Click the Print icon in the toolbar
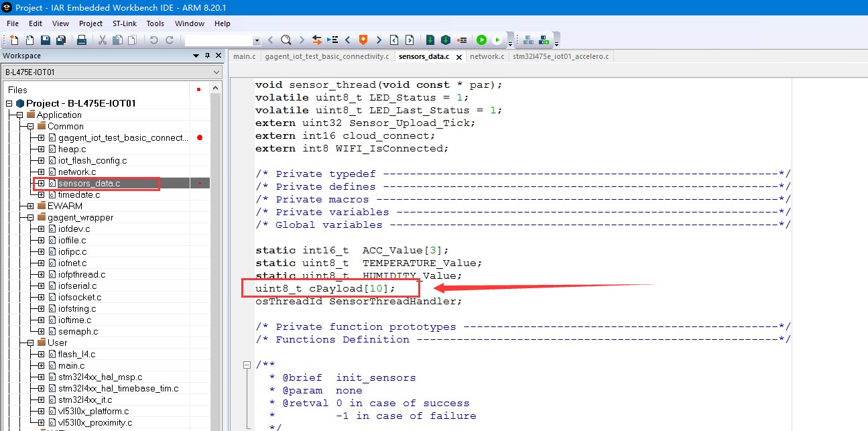Screen dimensions: 868x431 tap(82, 40)
